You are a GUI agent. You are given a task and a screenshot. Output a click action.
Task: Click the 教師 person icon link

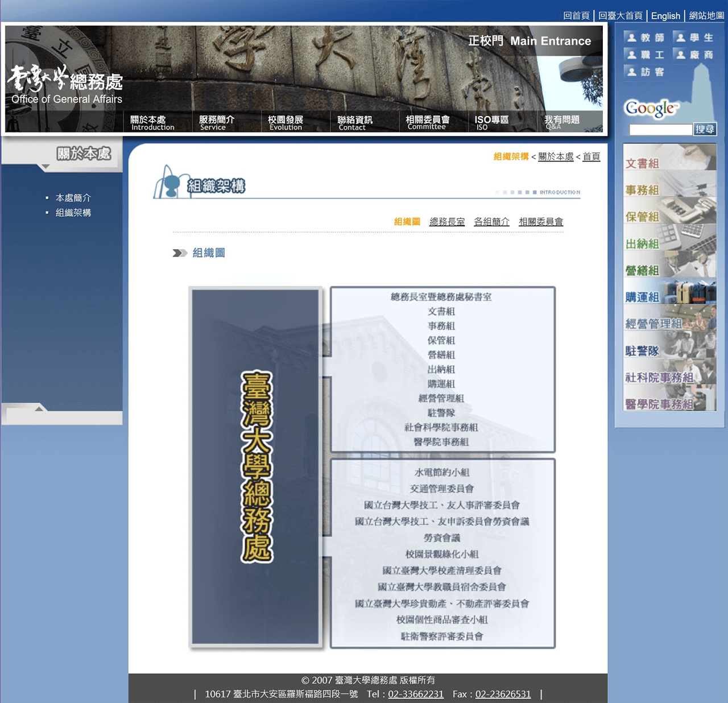(644, 38)
